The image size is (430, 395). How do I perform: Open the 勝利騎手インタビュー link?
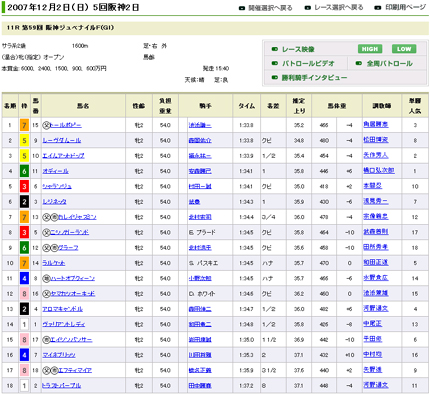pos(314,78)
